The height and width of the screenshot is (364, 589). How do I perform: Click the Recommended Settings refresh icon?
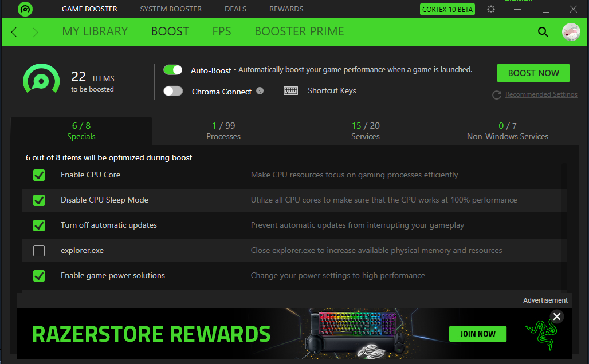497,95
